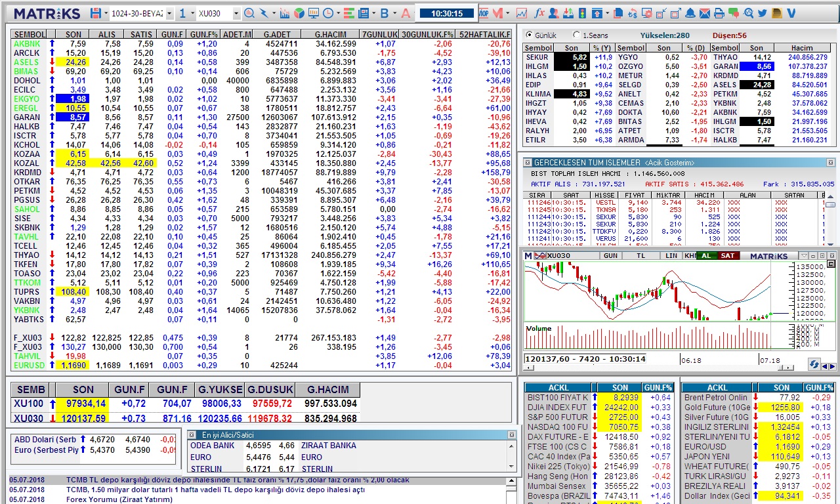Click the ABD Dolari row
The width and height of the screenshot is (840, 504).
tap(95, 439)
